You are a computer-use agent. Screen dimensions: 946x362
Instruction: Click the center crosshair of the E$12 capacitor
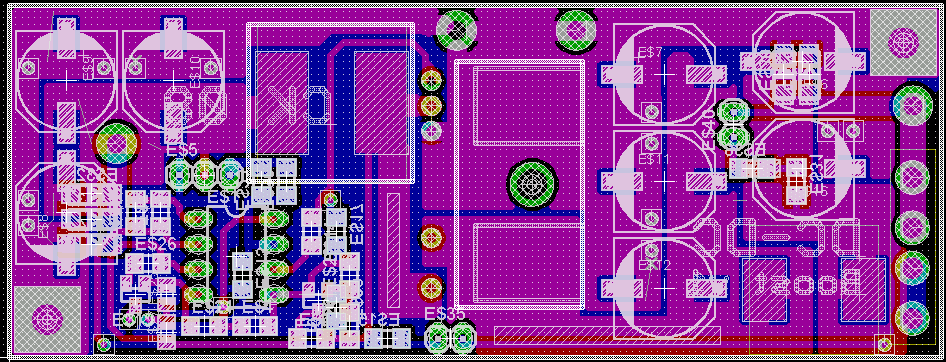click(664, 288)
